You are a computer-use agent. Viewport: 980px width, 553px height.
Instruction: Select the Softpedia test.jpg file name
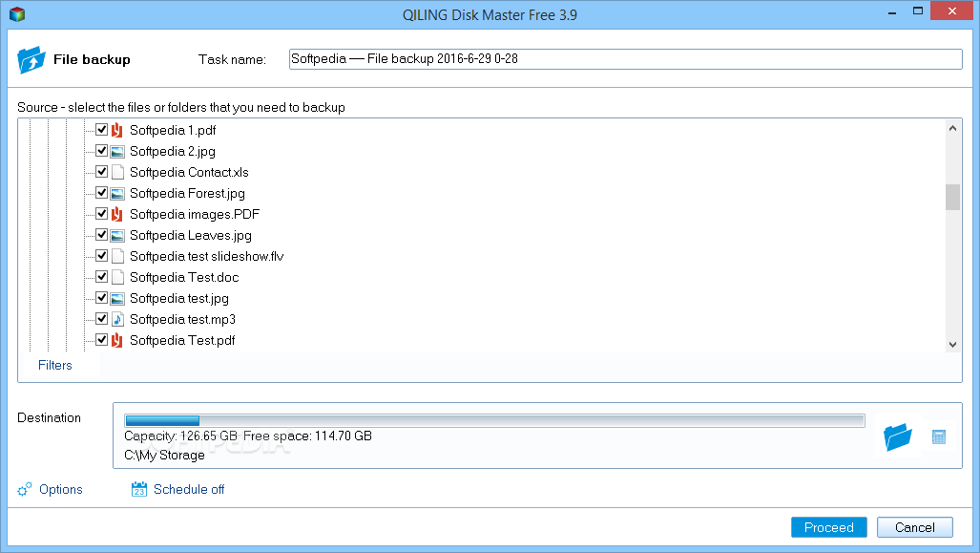click(x=178, y=298)
